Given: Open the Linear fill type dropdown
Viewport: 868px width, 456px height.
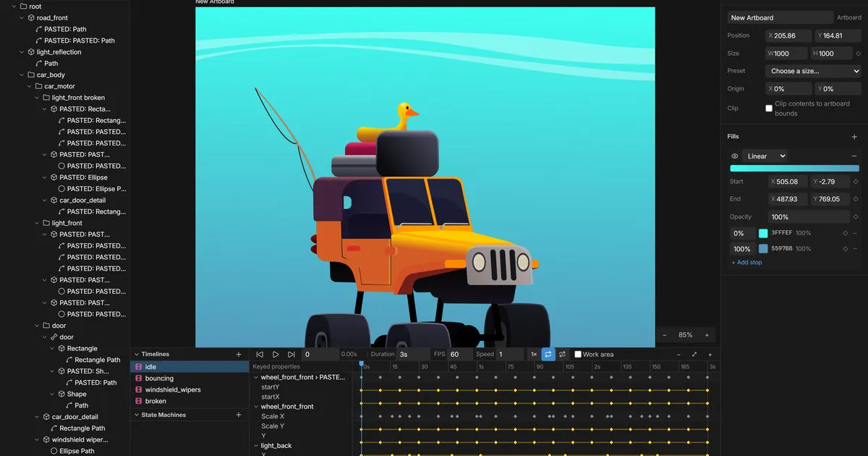Looking at the screenshot, I should (x=765, y=156).
